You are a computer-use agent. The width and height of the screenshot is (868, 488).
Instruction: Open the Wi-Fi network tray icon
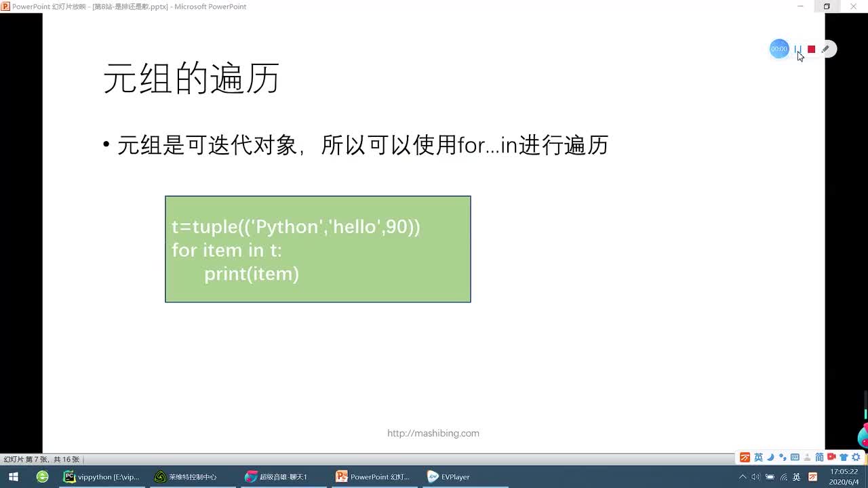coord(784,478)
